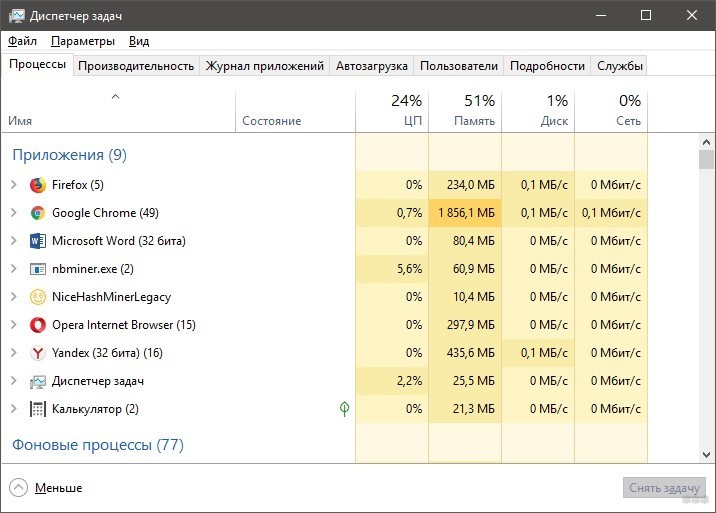Click the NiceHashMinerLegacy smiley icon
716x513 pixels.
(x=38, y=297)
